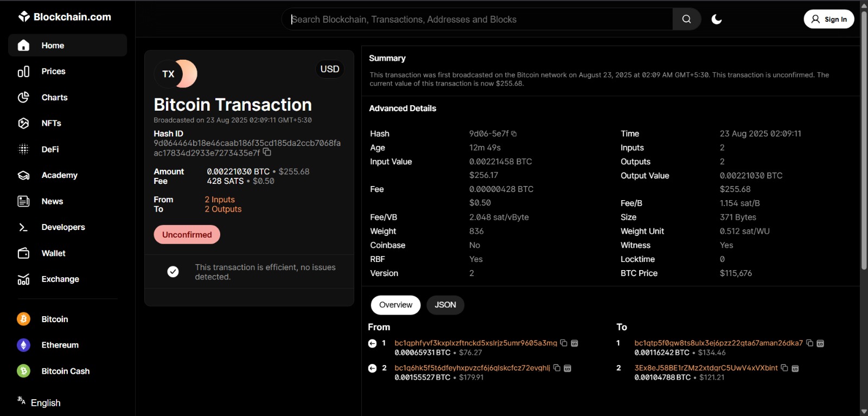The width and height of the screenshot is (868, 416).
Task: Open the DeFi dotted icon
Action: pyautogui.click(x=23, y=149)
